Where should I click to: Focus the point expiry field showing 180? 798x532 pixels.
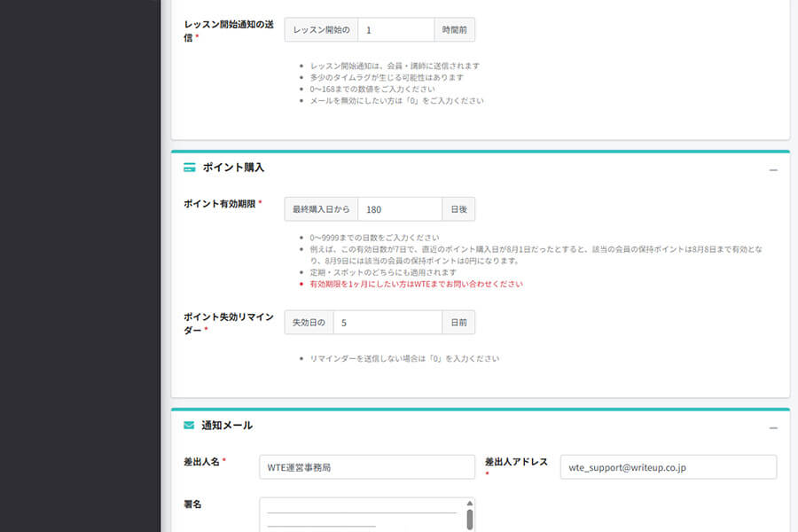coord(398,208)
